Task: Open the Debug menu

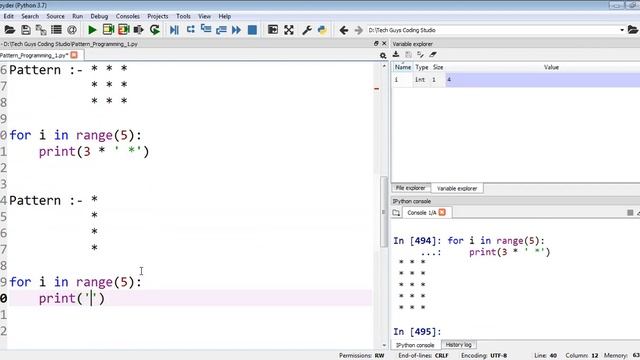Action: point(99,16)
